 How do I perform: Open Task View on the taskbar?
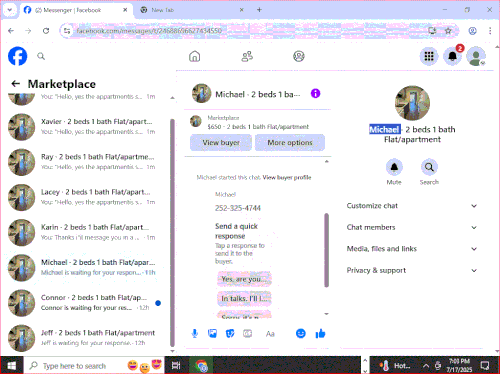coord(176,366)
